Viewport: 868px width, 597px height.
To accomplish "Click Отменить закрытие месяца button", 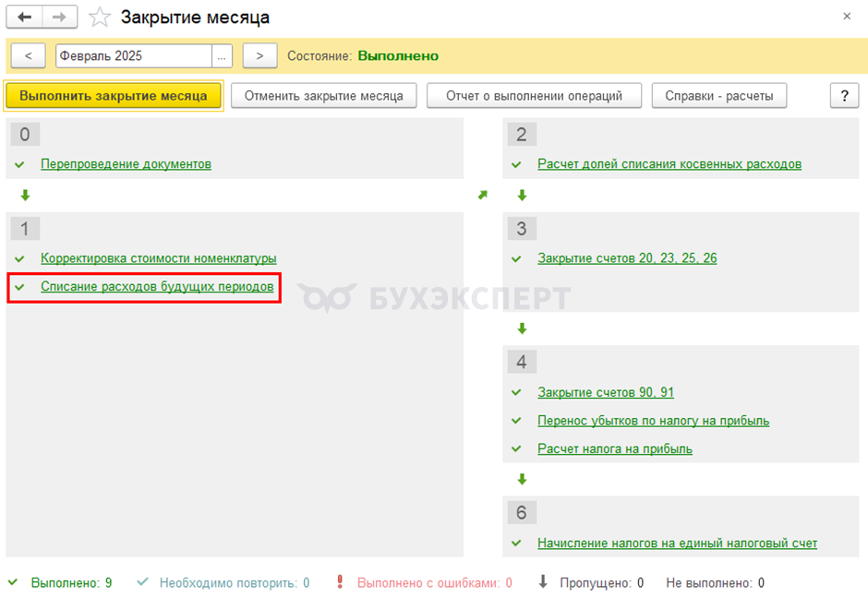I will coord(324,96).
